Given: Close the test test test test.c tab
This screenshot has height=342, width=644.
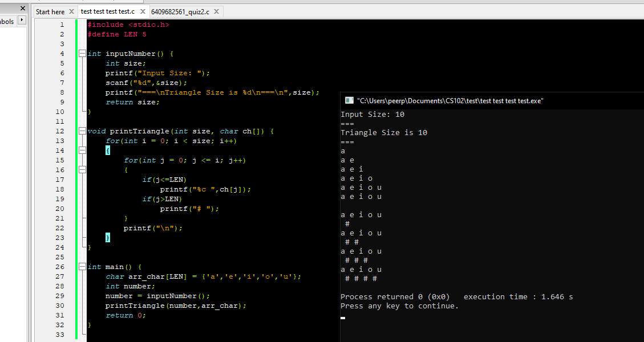Looking at the screenshot, I should (x=143, y=11).
